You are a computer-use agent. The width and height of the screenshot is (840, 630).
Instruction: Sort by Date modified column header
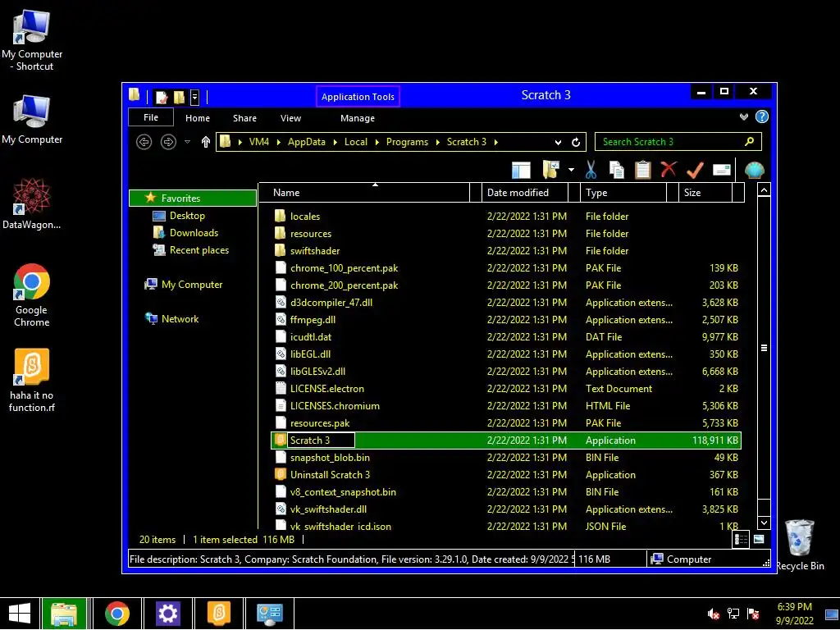click(x=525, y=192)
